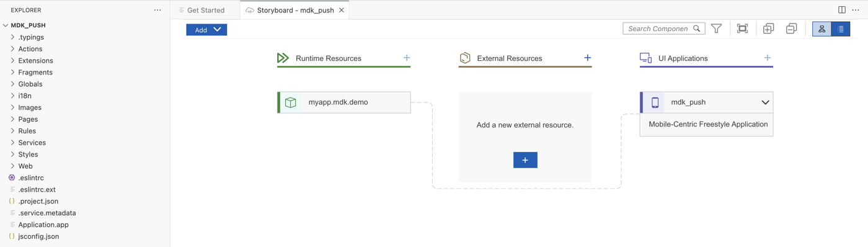Open the filter funnel icon
This screenshot has width=868, height=247.
(716, 29)
